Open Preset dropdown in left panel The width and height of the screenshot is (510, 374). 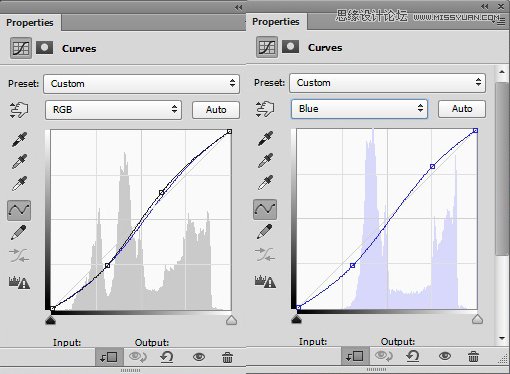[141, 84]
